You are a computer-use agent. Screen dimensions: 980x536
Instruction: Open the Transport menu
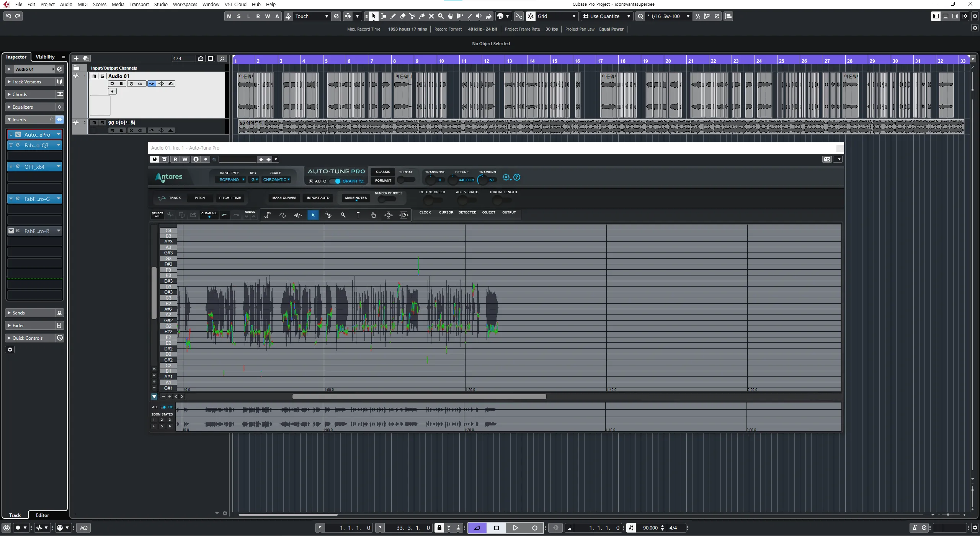[139, 4]
